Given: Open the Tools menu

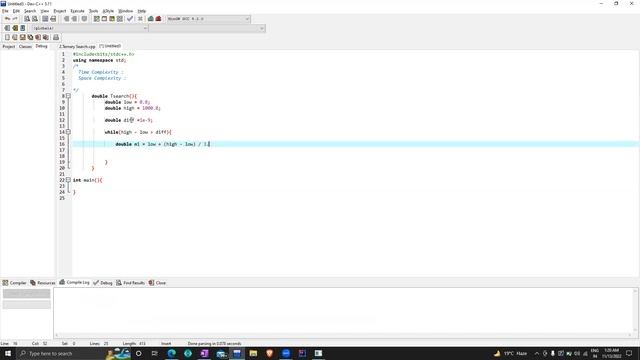Looking at the screenshot, I should 93,11.
